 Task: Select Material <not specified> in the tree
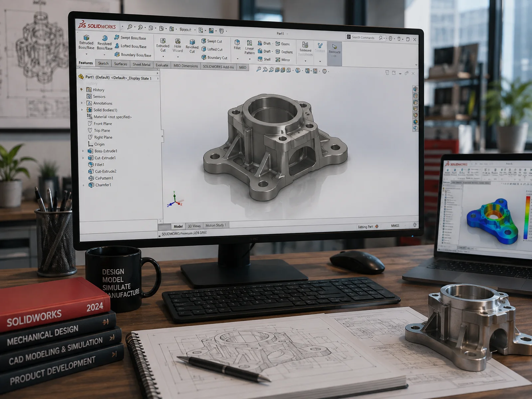(109, 117)
